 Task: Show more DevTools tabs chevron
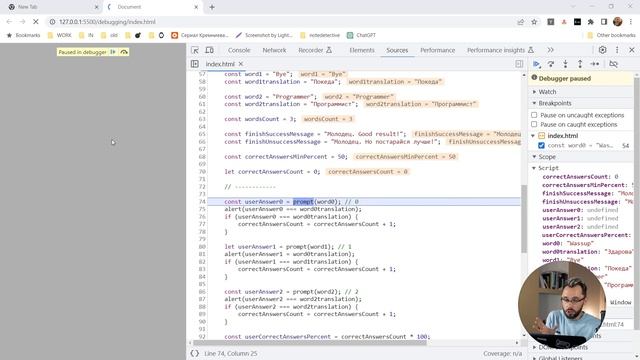click(551, 50)
